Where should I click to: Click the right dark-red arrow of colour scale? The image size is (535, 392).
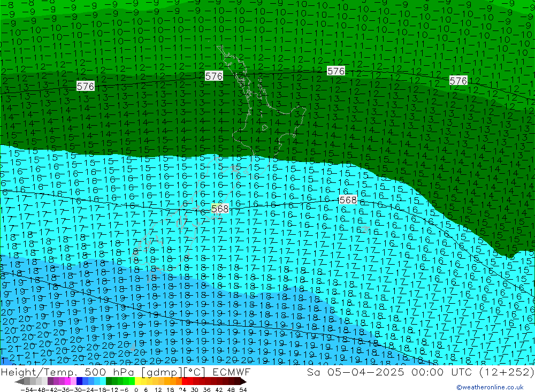coord(243,381)
